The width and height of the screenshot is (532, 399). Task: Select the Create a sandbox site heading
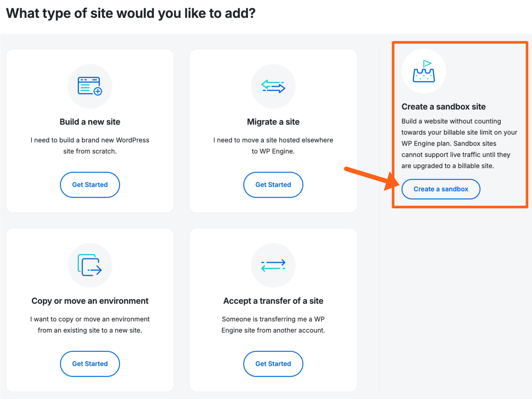coord(443,107)
